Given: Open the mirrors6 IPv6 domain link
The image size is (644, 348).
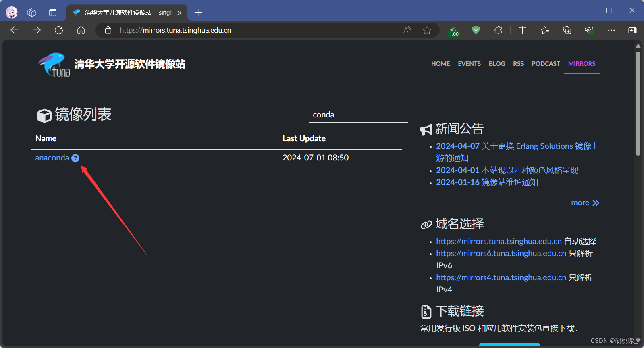Looking at the screenshot, I should click(501, 253).
